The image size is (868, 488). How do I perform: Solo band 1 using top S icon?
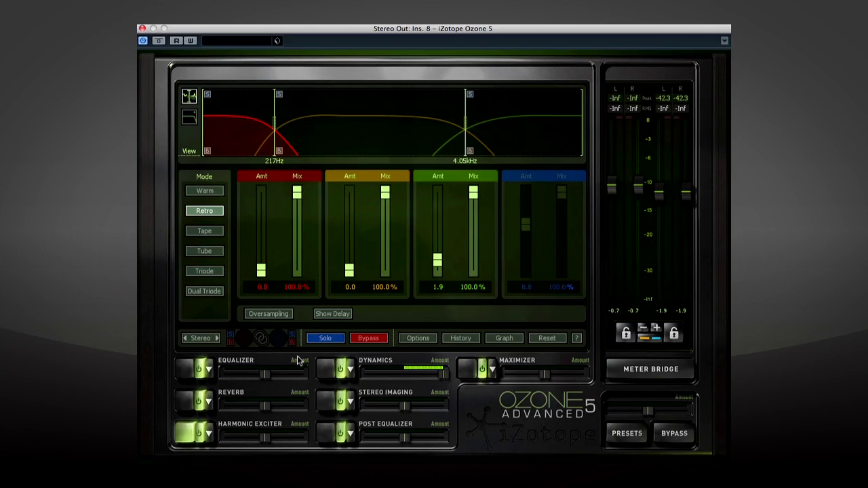(x=208, y=94)
